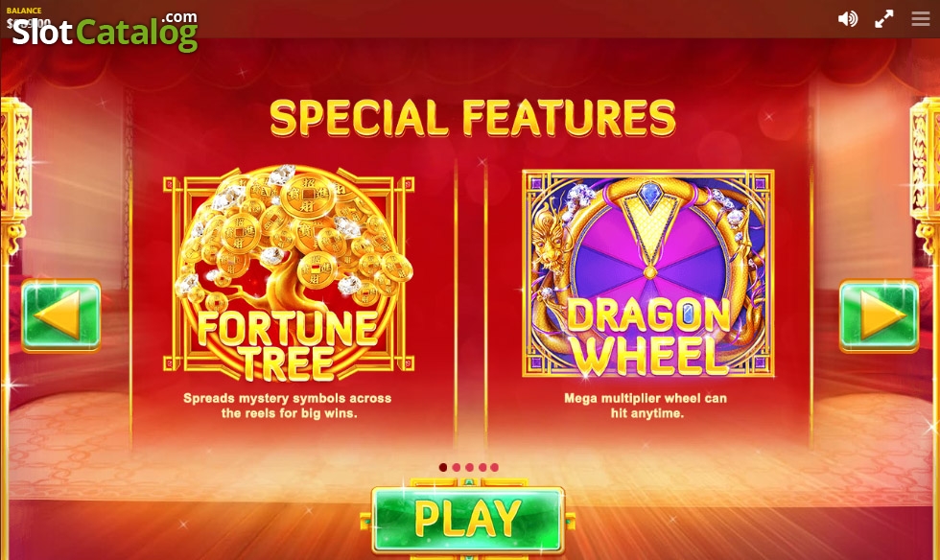Open the SlotCatalog.com logo link
The width and height of the screenshot is (940, 560).
tap(105, 30)
